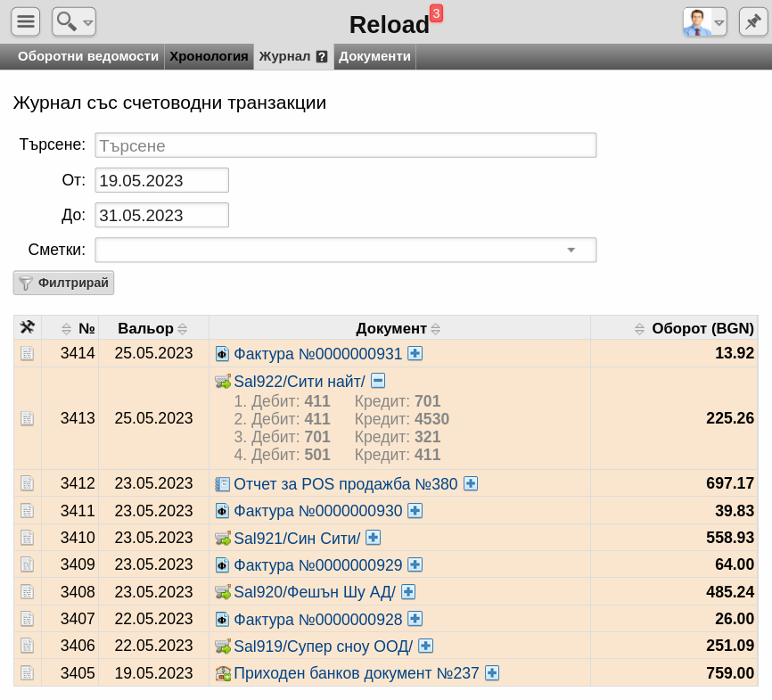The width and height of the screenshot is (772, 700).
Task: Open Отчет за POS продажба №380
Action: click(346, 483)
